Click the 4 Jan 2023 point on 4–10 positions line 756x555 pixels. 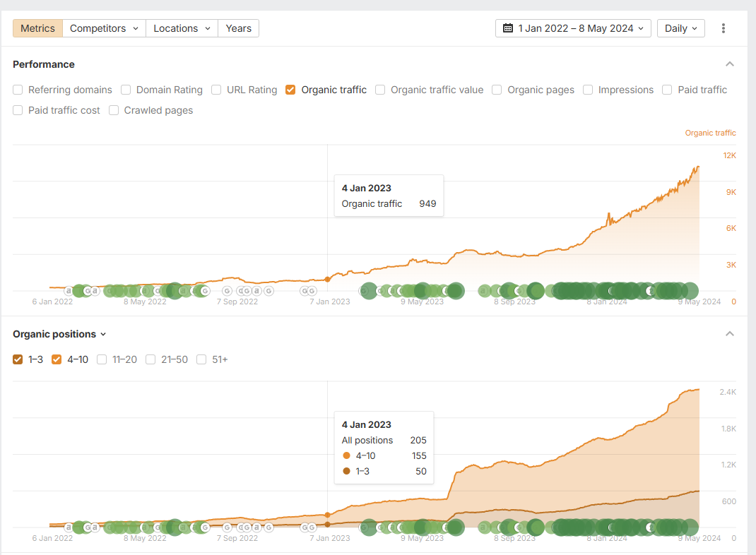click(328, 515)
